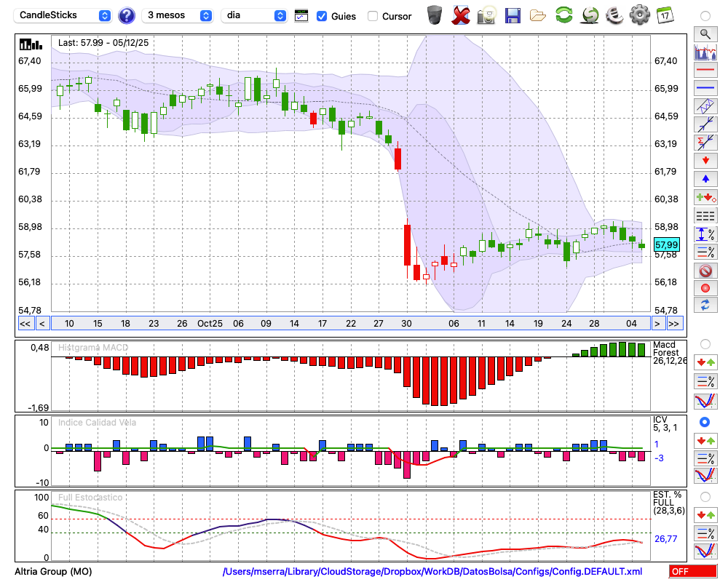Click lines-percent tool in main chart sidebar
Viewport: 728px width, 582px height.
[705, 252]
